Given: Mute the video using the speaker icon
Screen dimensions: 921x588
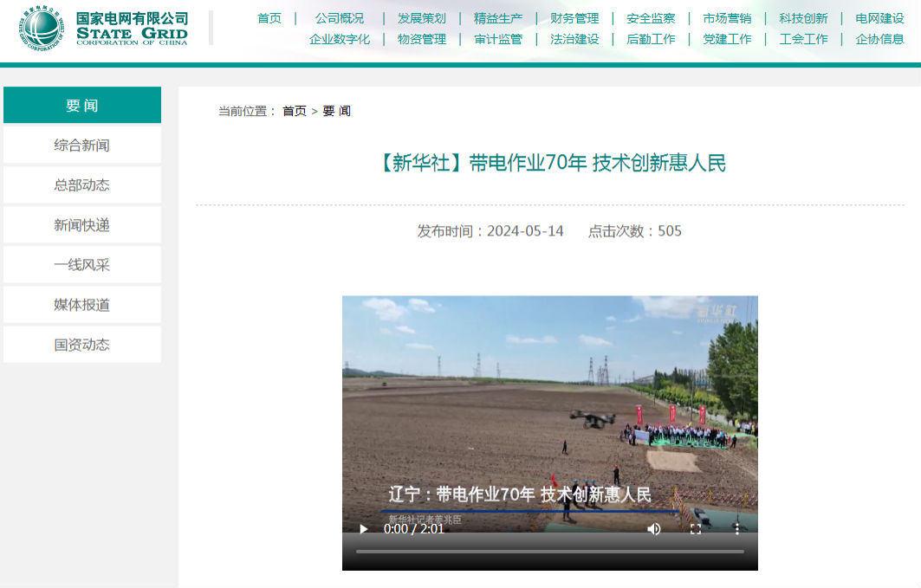Looking at the screenshot, I should pyautogui.click(x=654, y=529).
